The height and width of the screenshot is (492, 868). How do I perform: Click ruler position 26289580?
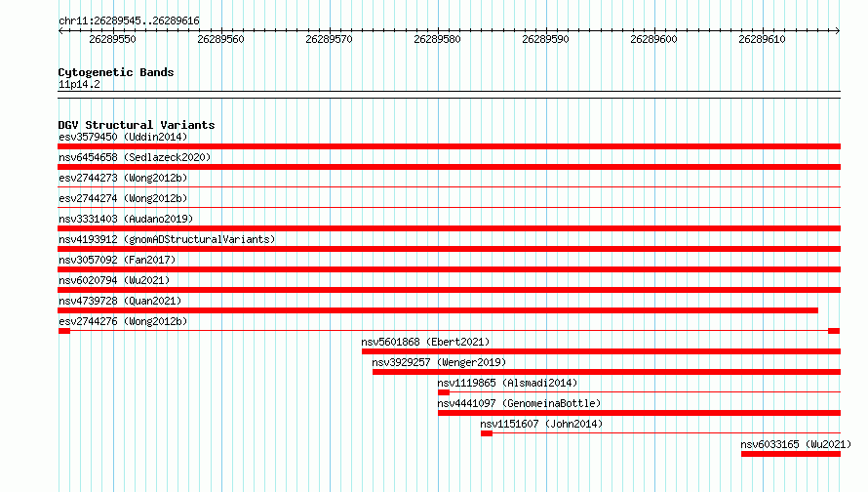point(437,39)
